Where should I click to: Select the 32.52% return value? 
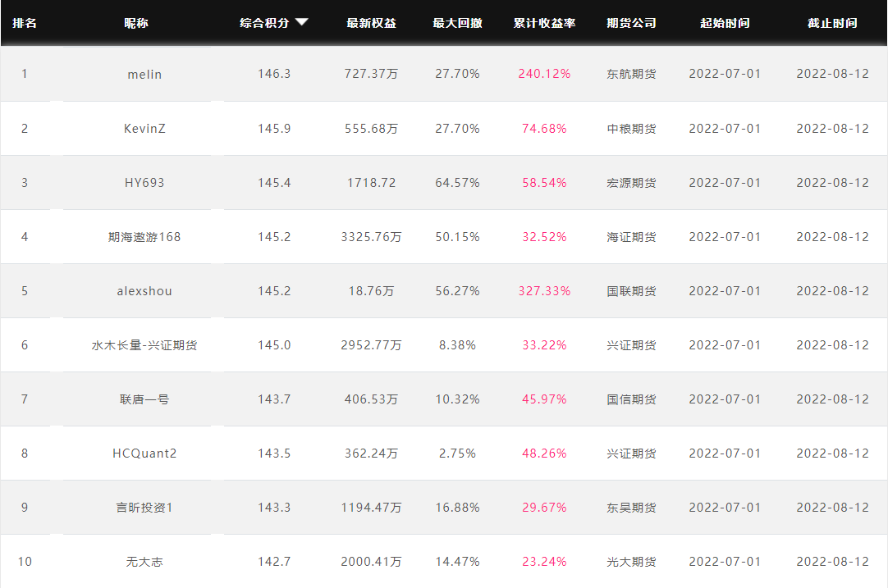[x=544, y=236]
